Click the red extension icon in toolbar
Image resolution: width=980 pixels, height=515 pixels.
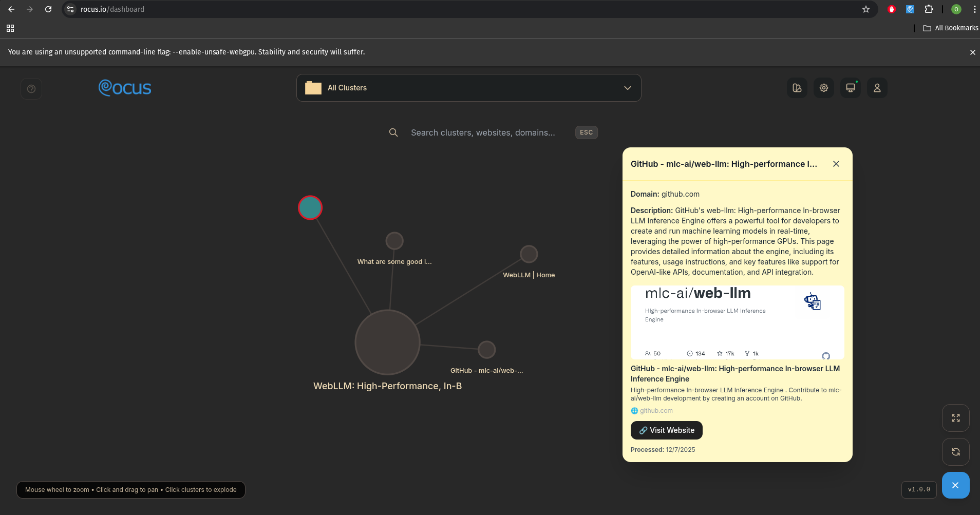click(892, 9)
